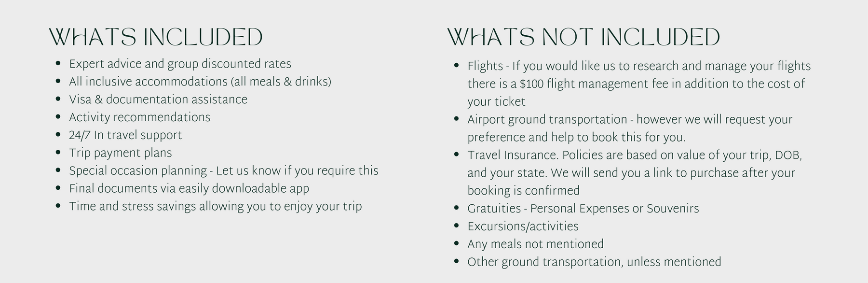
Task: Click 'Airport ground transportation' item
Action: click(x=630, y=128)
